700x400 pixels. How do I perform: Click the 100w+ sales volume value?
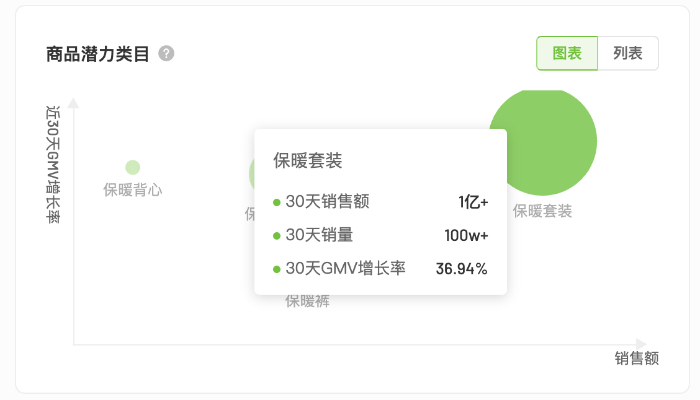point(466,235)
